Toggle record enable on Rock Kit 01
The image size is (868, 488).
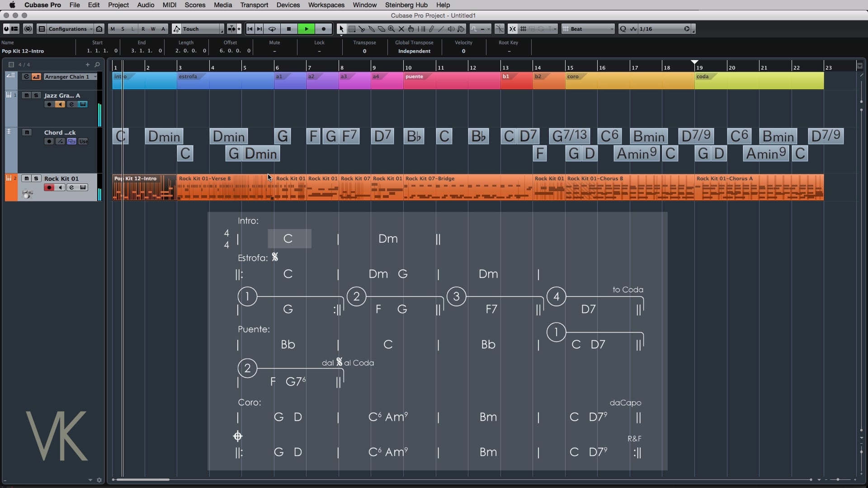(x=49, y=188)
